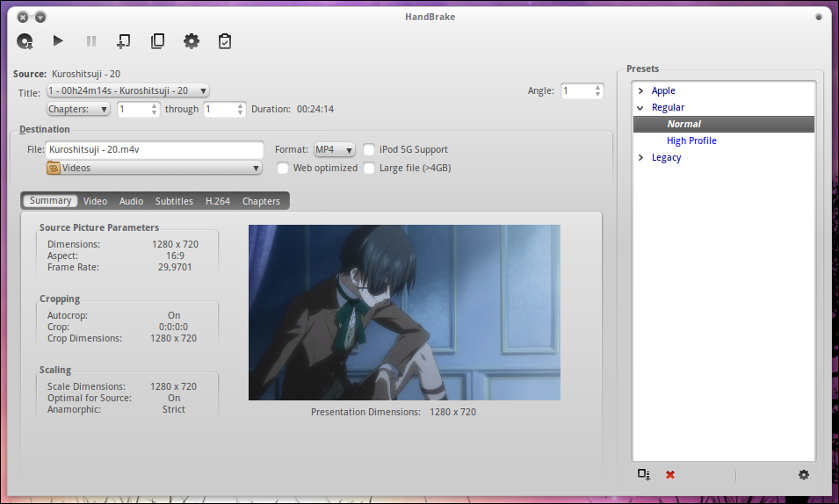
Task: Open preferences gear in the toolbar
Action: (191, 41)
